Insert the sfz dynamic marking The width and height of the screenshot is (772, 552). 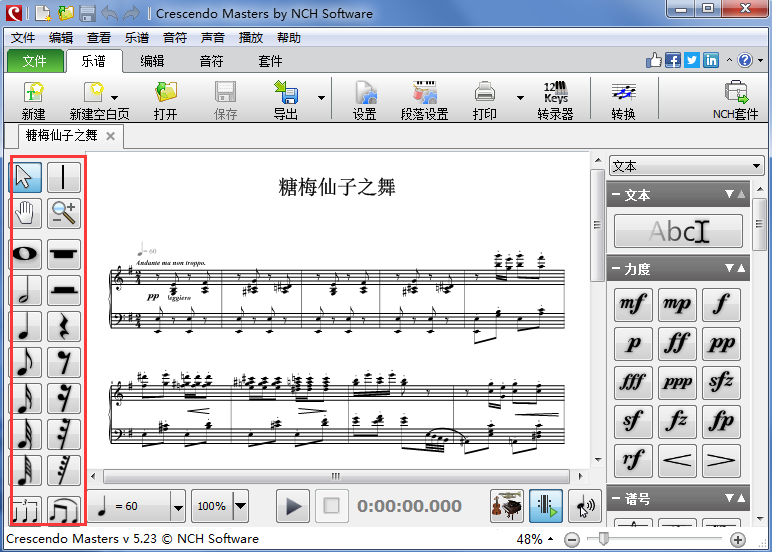[721, 383]
